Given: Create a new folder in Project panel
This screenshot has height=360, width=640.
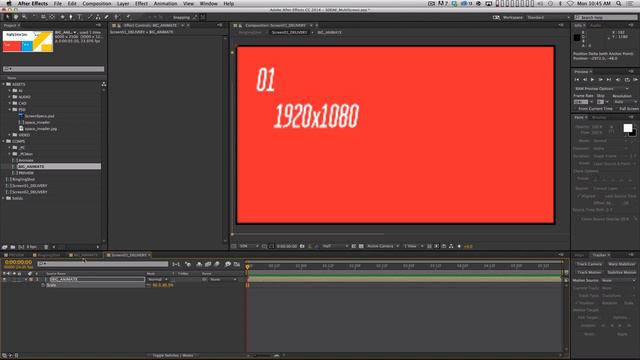Looking at the screenshot, I should point(13,247).
